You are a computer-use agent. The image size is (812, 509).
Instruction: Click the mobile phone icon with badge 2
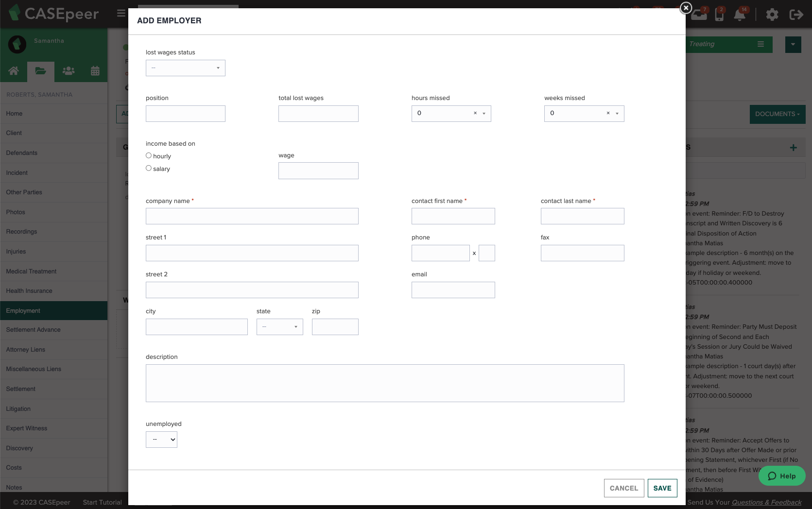[720, 15]
